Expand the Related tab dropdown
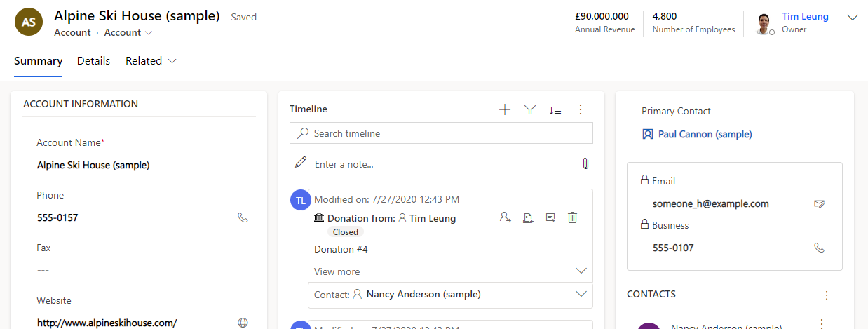This screenshot has width=868, height=329. click(151, 61)
